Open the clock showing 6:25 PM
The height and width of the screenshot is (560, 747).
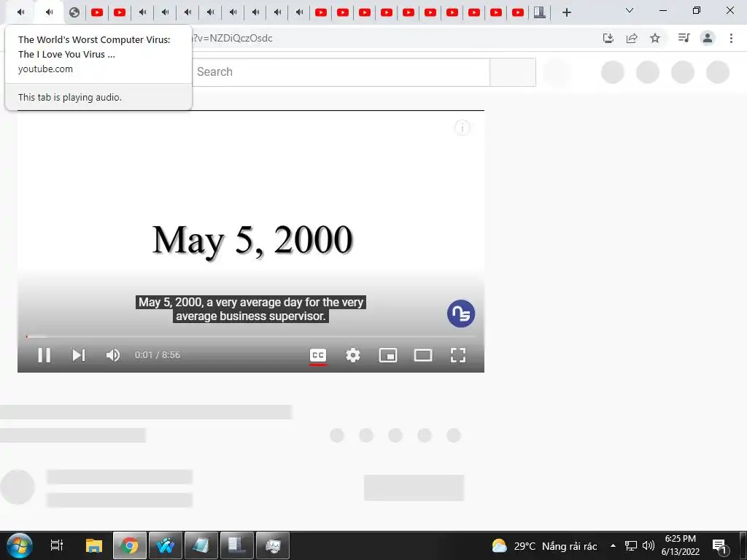point(681,545)
